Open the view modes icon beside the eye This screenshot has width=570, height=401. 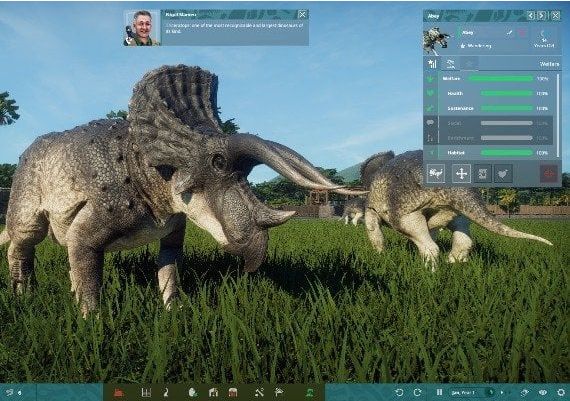[x=525, y=393]
